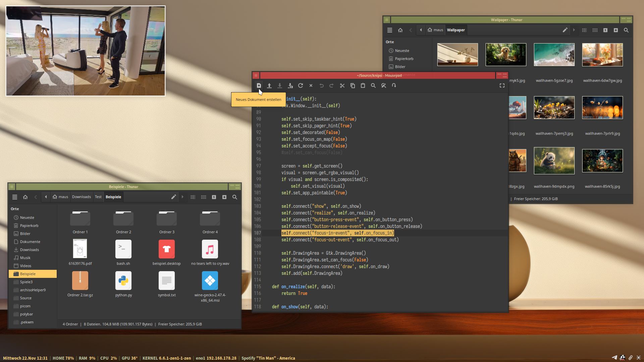
Task: Reload the file in the Mousepad toolbar
Action: click(x=301, y=85)
